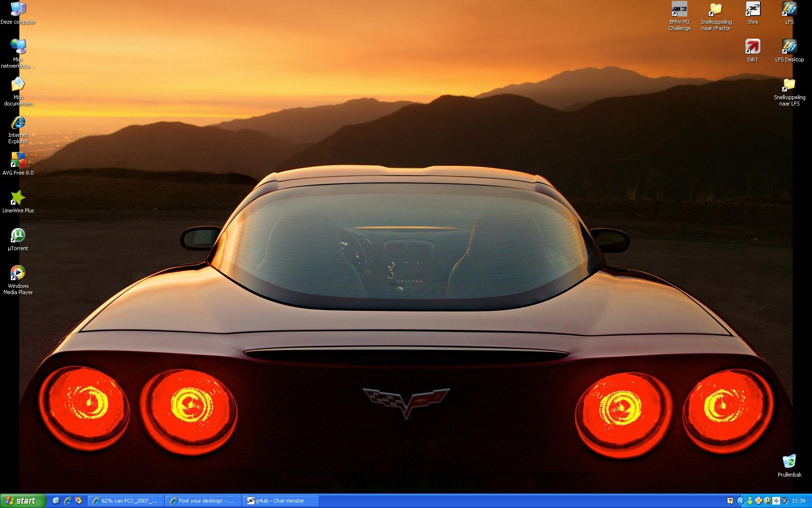Switch to the 62% van PCC_2007 download window
Screen dimensions: 812x508
pyautogui.click(x=126, y=501)
